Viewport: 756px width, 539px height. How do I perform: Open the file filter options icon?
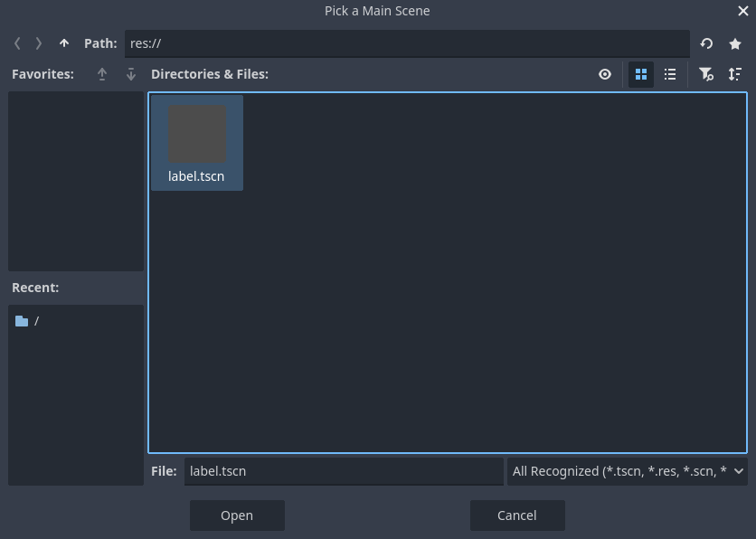706,74
